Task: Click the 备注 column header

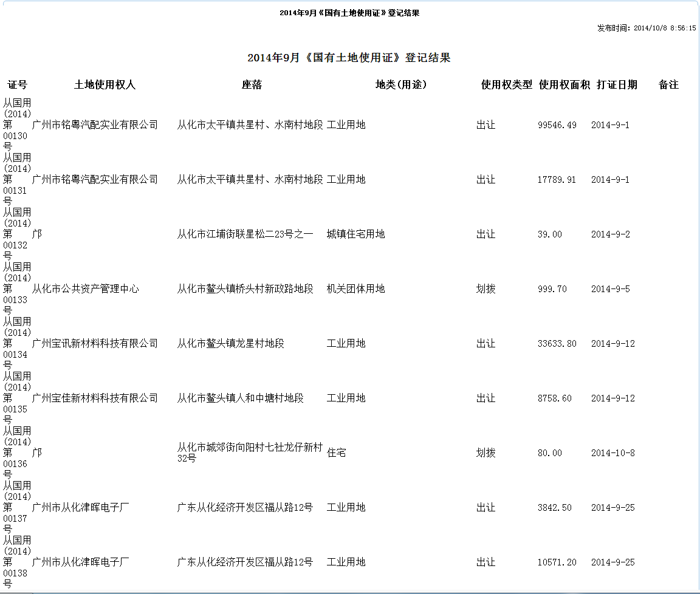Action: point(668,85)
